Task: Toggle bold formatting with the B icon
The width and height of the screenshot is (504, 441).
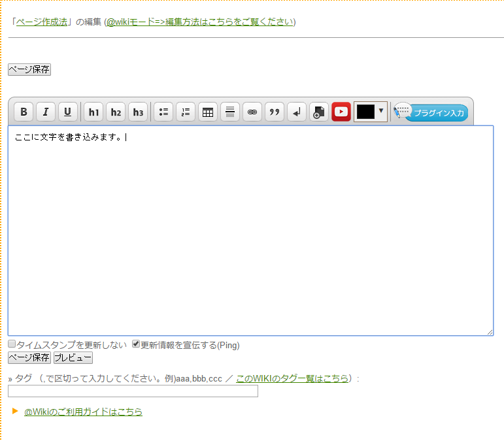Action: click(24, 112)
